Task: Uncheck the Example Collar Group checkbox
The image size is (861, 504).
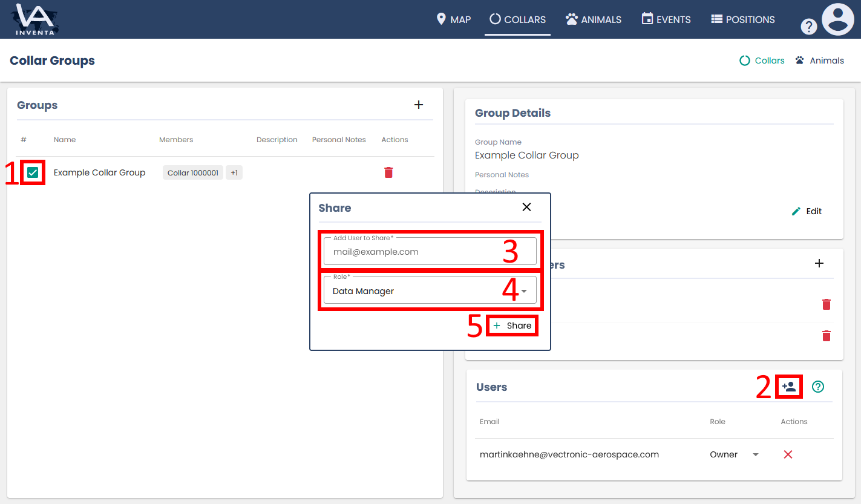Action: tap(33, 172)
